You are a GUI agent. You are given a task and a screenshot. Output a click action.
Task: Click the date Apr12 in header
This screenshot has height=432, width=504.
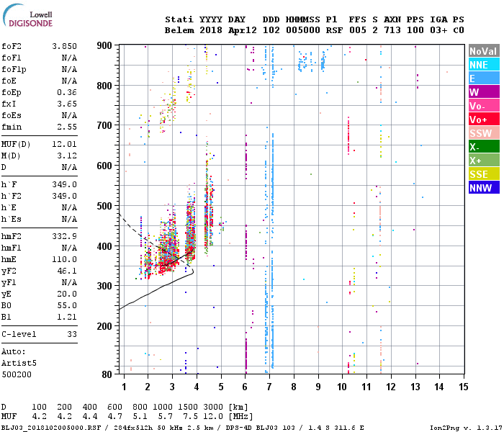click(x=243, y=30)
